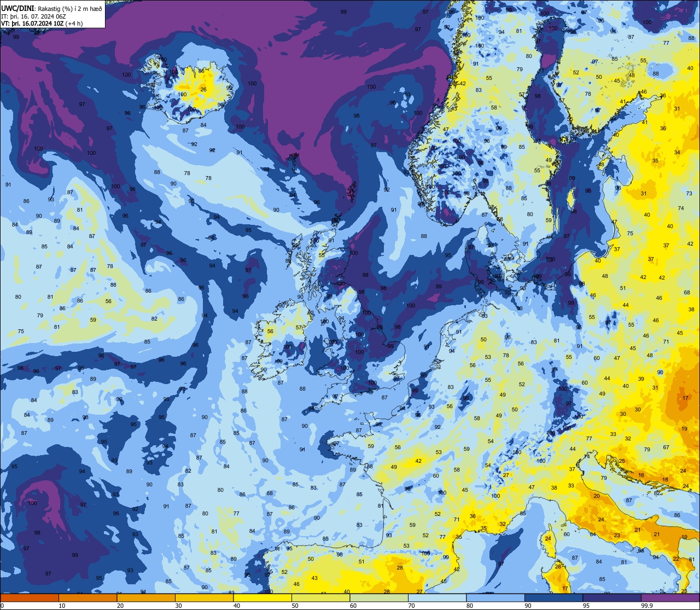The image size is (700, 610).
Task: Click the purple above-99.9 legend swatch
Action: [x=670, y=598]
